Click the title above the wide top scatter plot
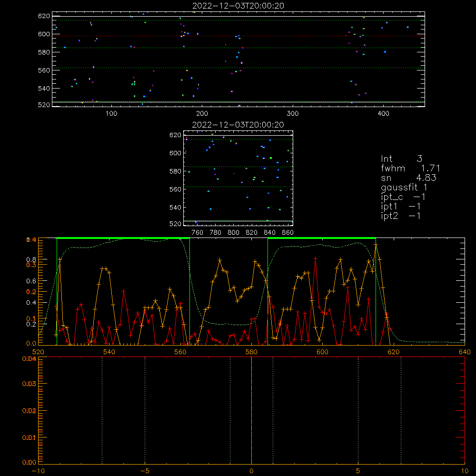The width and height of the screenshot is (476, 476). click(x=238, y=6)
